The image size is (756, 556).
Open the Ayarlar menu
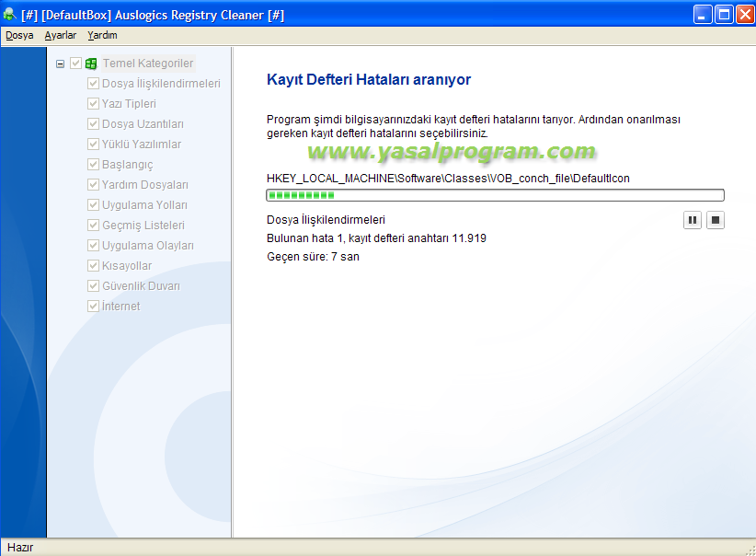point(61,35)
